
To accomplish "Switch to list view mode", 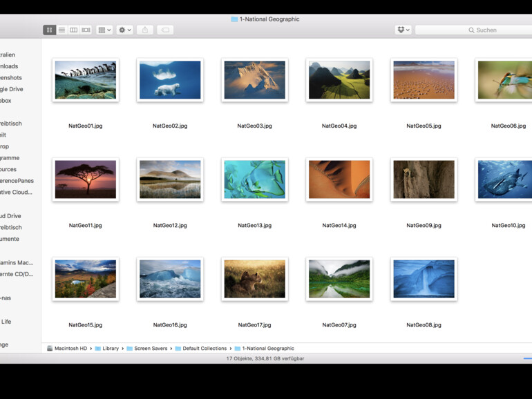I will click(61, 30).
